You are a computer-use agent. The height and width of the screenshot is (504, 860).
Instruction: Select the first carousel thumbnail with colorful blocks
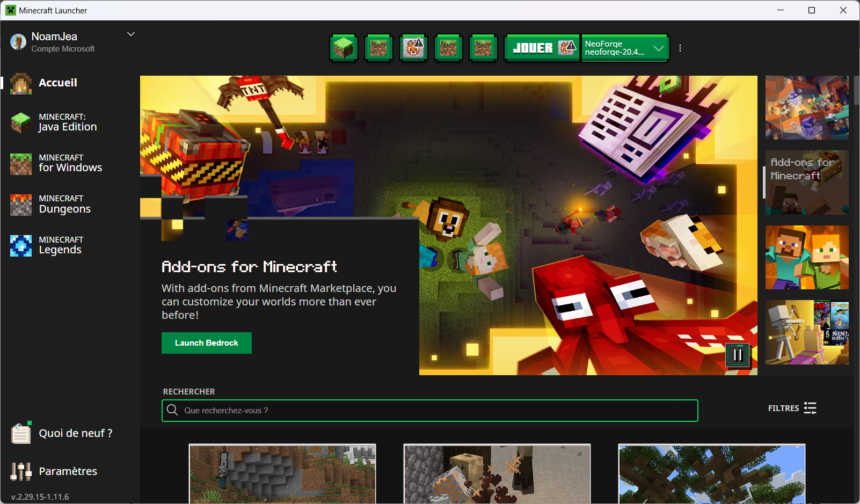coord(807,107)
